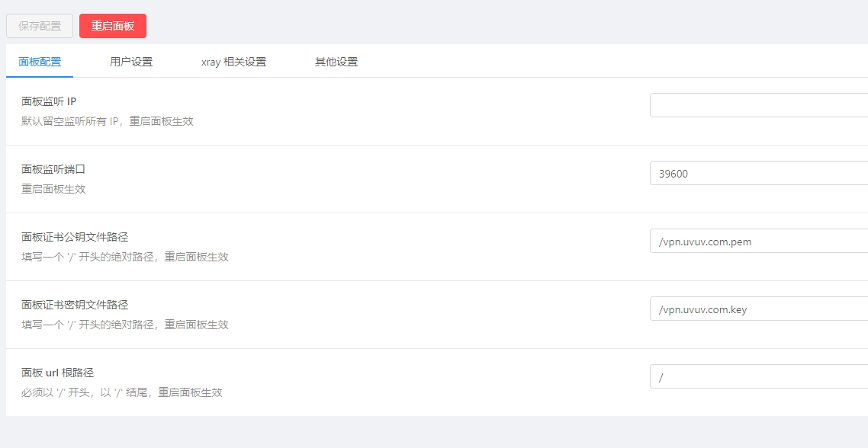The image size is (868, 448).
Task: Switch to the 面板配置 tab
Action: click(x=40, y=62)
